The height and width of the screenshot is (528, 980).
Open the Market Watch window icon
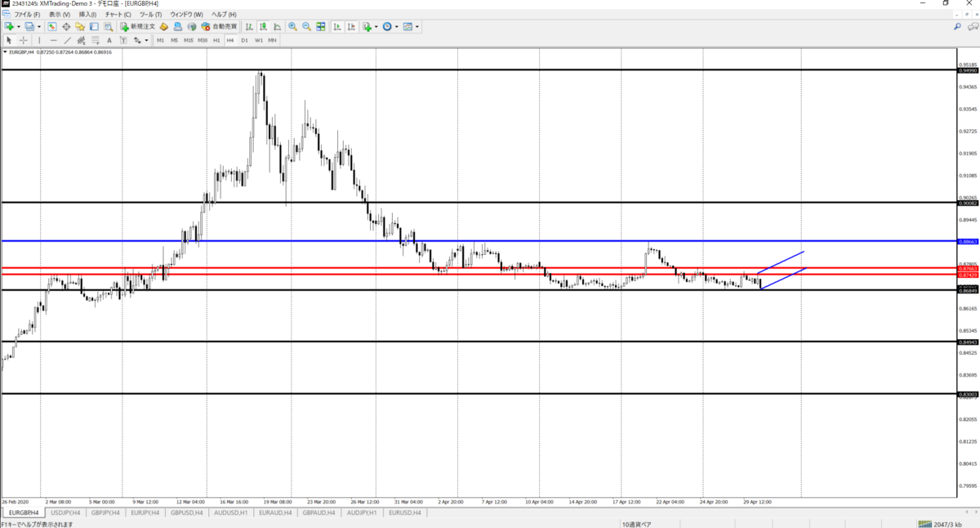(x=52, y=26)
